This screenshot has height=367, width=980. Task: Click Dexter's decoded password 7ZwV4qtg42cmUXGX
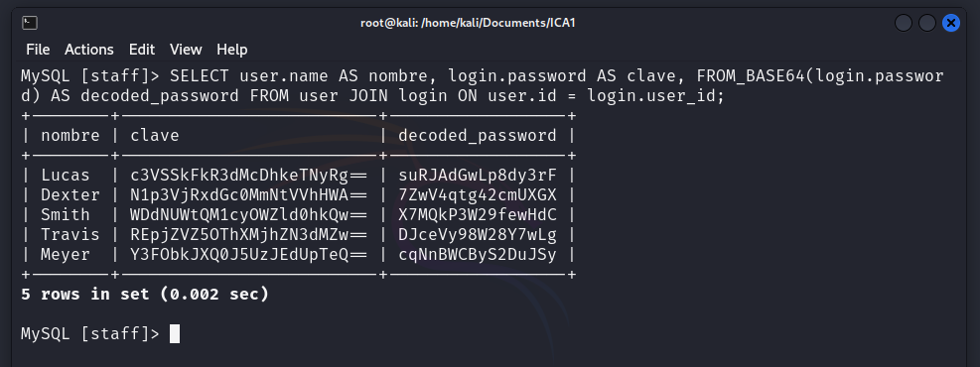(x=478, y=195)
